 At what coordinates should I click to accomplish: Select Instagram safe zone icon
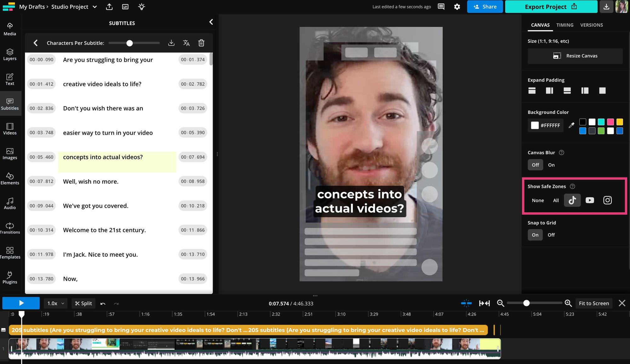coord(607,200)
